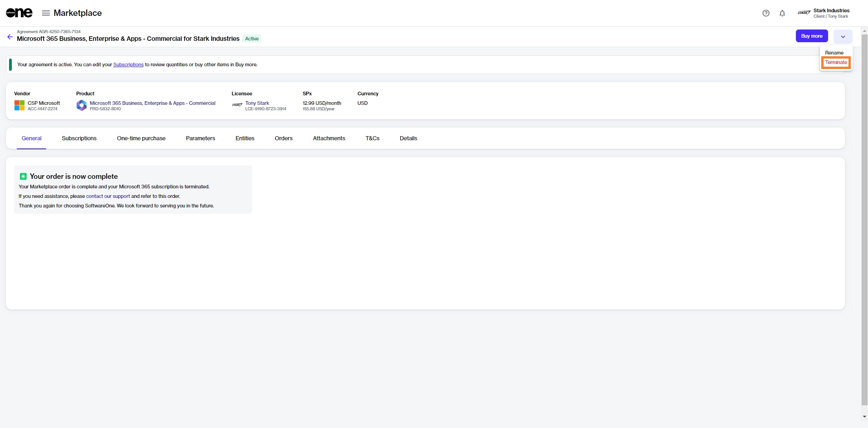The height and width of the screenshot is (428, 868).
Task: Select Terminate from the dropdown menu
Action: (x=836, y=63)
